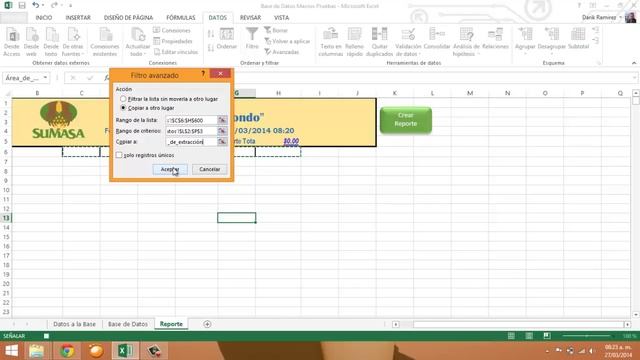Click the Copiar a field
Screen dimensions: 640x360
click(191, 142)
